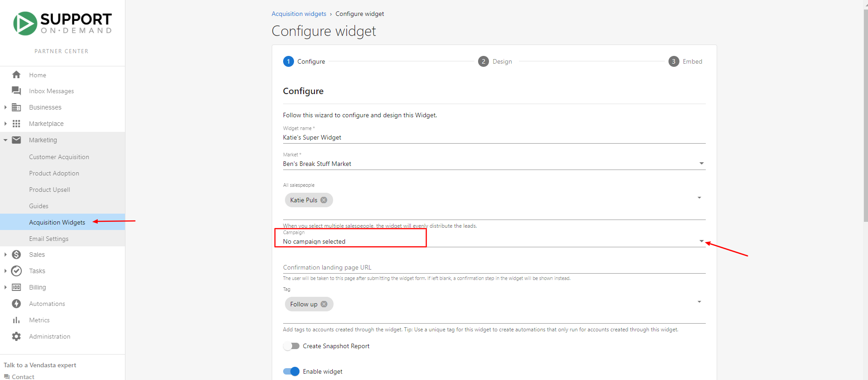This screenshot has width=868, height=380.
Task: Expand the Marketplace menu arrow
Action: 5,124
